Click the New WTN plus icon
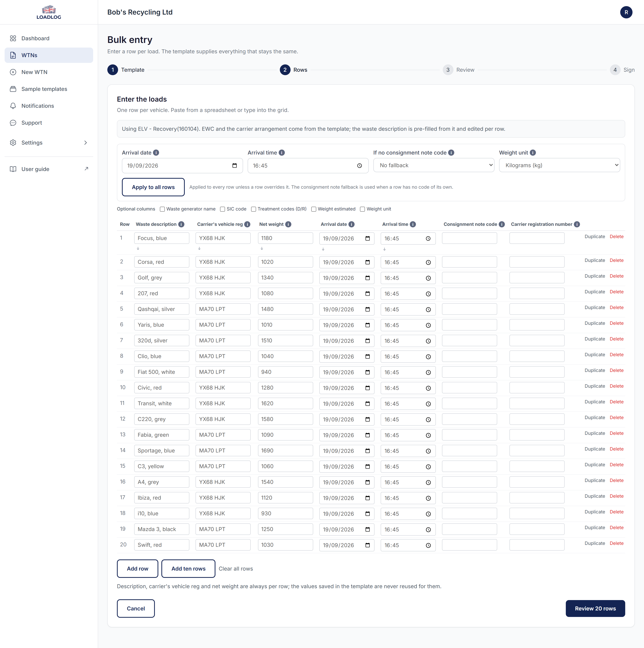 (x=13, y=72)
